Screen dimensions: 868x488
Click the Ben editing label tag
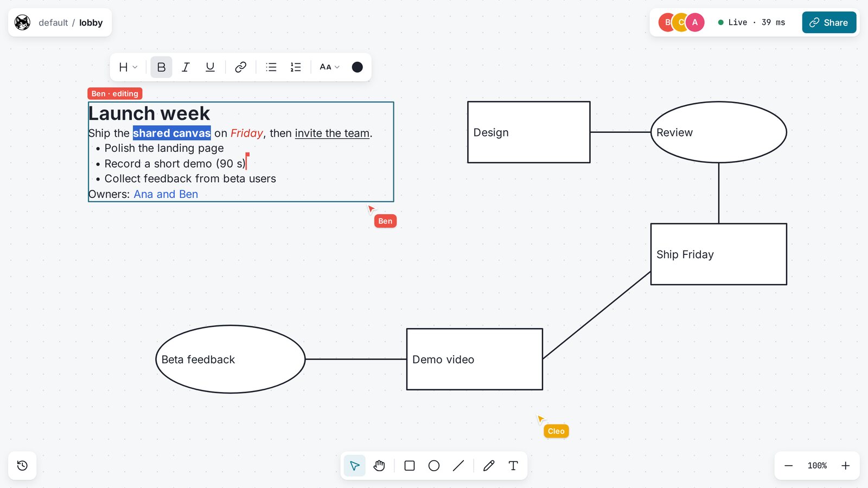(x=114, y=94)
